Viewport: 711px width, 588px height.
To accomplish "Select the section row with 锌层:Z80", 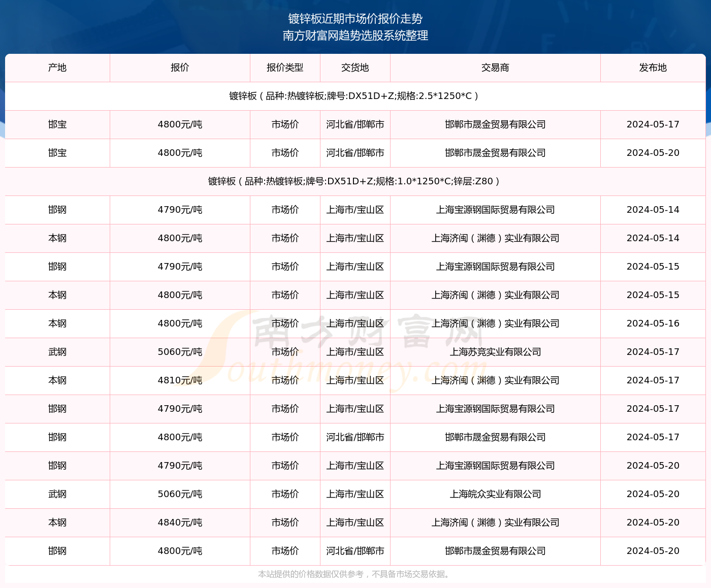I will pos(355,181).
